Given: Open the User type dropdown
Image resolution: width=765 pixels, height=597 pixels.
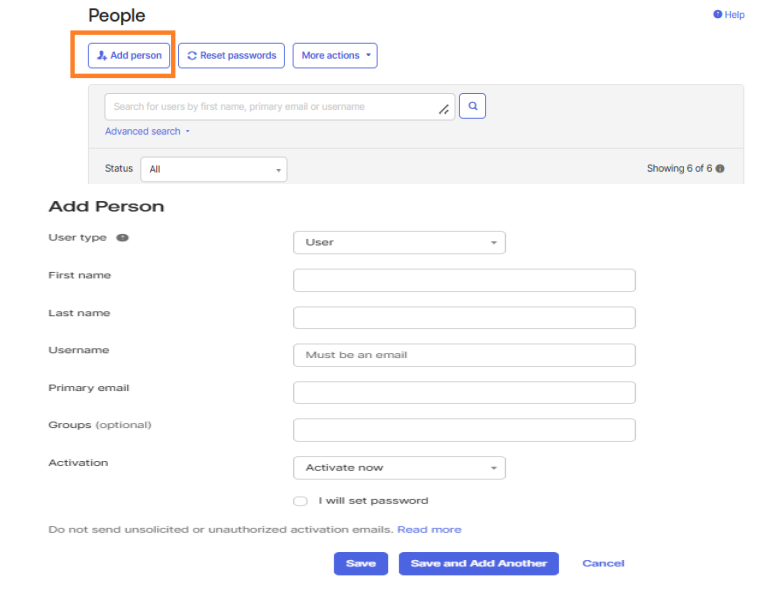Looking at the screenshot, I should point(399,242).
